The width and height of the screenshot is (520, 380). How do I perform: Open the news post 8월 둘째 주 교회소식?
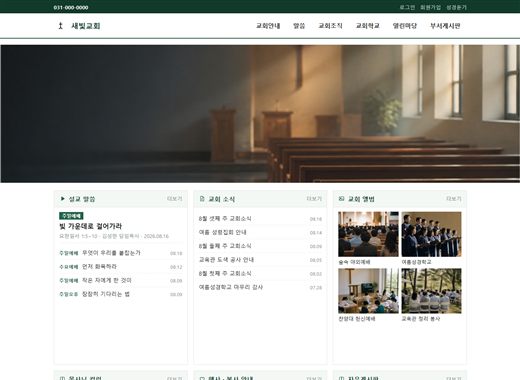point(225,246)
